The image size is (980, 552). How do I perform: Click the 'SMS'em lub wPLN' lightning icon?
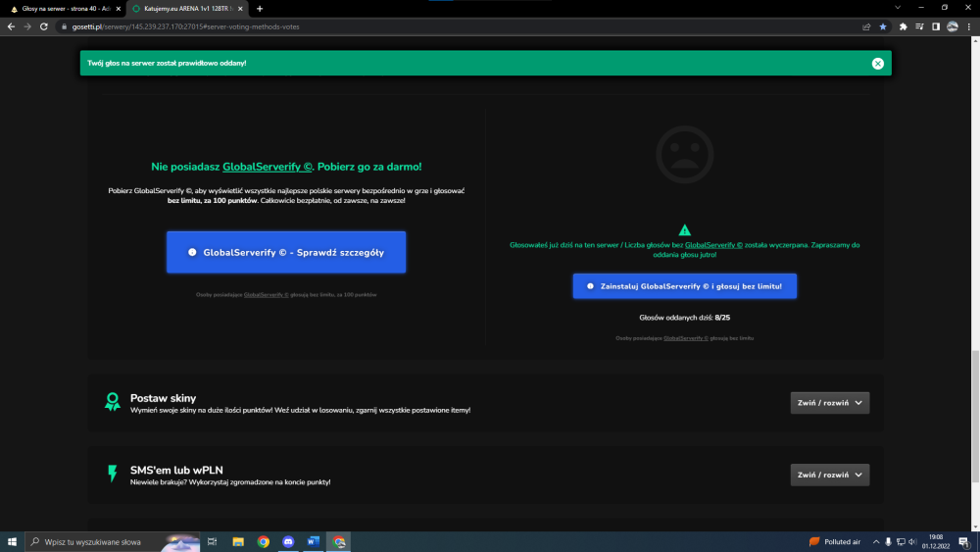click(x=113, y=474)
